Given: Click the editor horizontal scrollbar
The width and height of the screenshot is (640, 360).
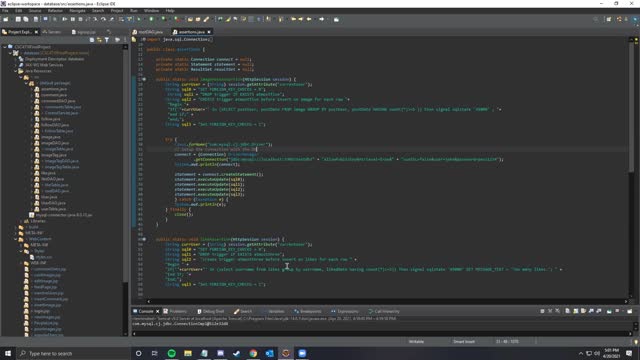Looking at the screenshot, I should tap(386, 302).
